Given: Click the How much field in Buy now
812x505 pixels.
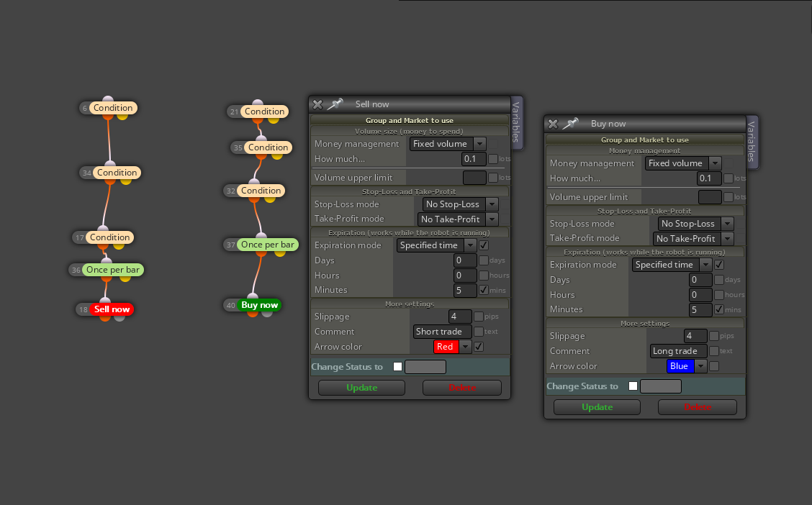Looking at the screenshot, I should click(709, 178).
